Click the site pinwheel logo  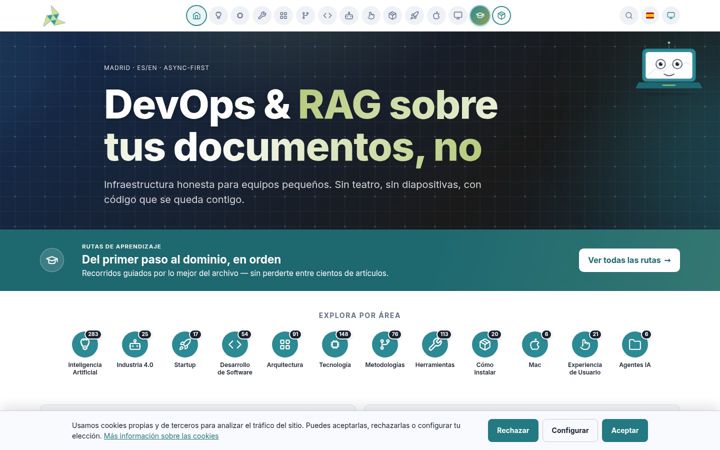click(x=54, y=16)
